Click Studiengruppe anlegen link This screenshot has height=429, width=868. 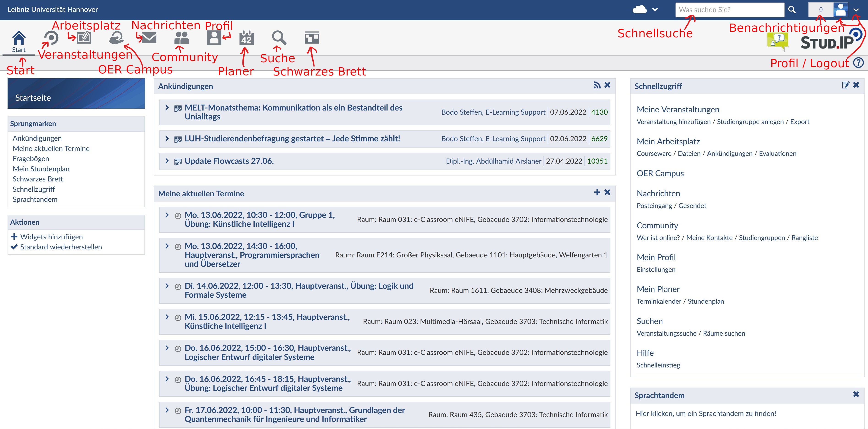[750, 121]
